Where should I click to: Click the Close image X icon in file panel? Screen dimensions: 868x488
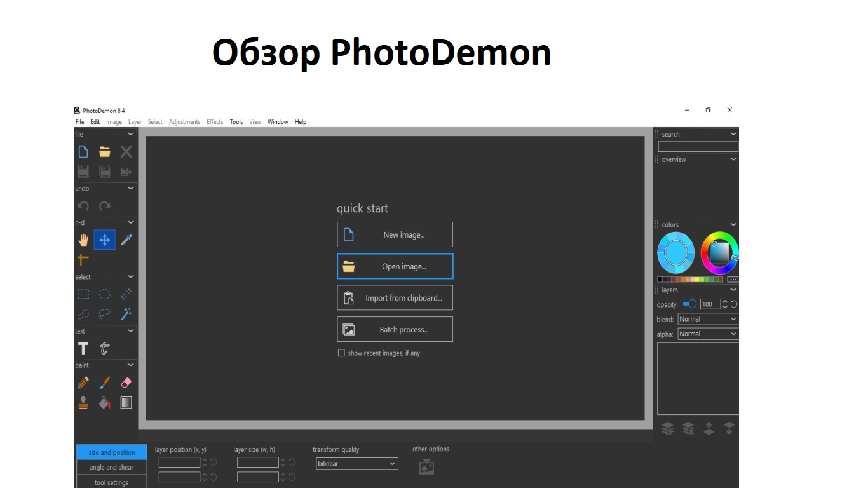pos(126,151)
